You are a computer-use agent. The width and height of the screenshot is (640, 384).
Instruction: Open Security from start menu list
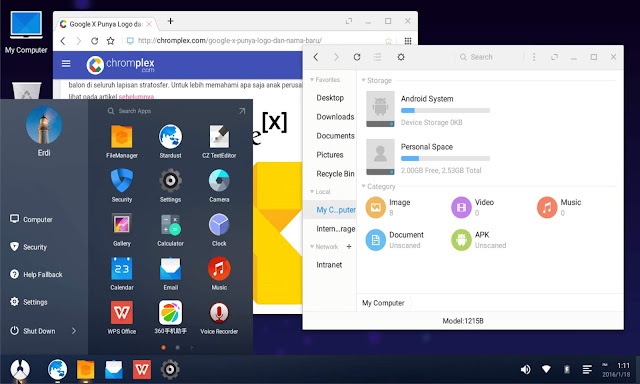(29, 247)
